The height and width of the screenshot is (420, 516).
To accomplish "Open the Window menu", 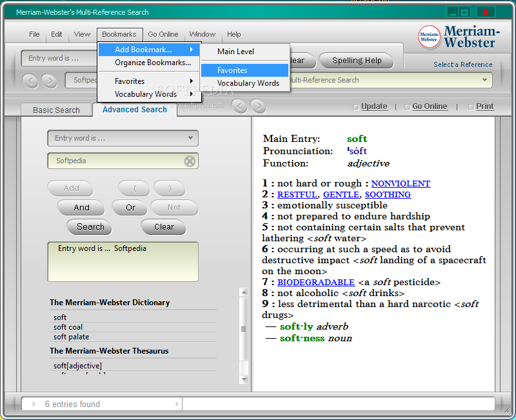I will (203, 34).
